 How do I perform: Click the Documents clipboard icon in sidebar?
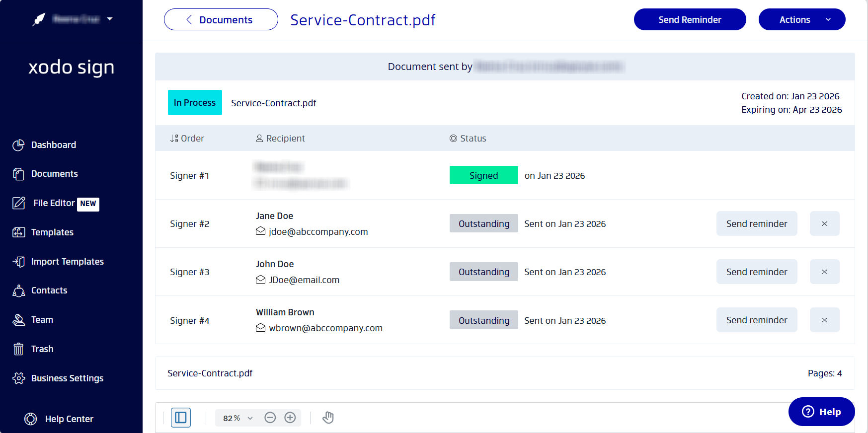(x=18, y=174)
